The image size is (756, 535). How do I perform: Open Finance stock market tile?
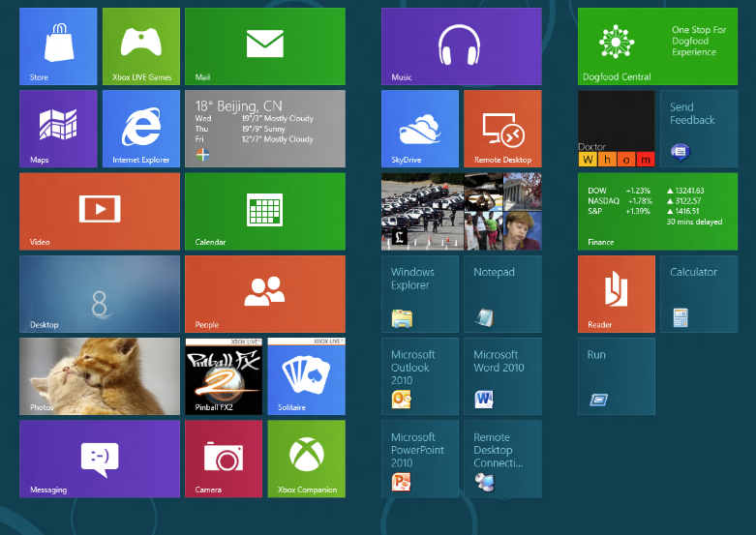click(657, 211)
